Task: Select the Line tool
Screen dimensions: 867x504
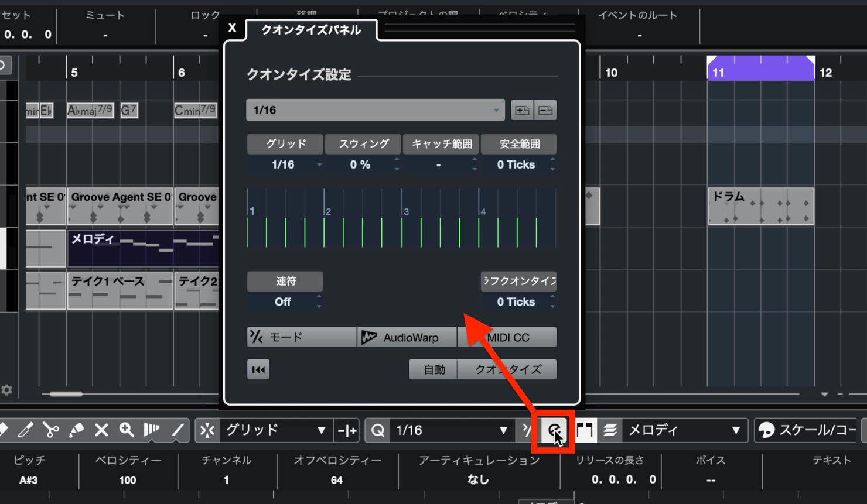Action: point(178,430)
